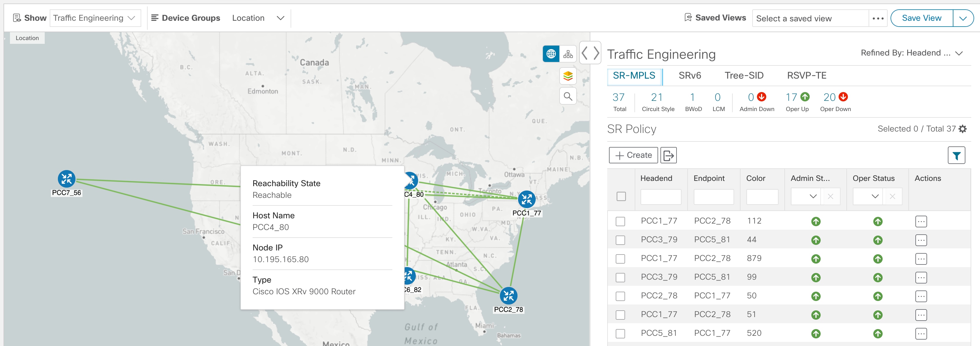The image size is (980, 346).
Task: Switch map to logical topology view
Action: pos(568,53)
